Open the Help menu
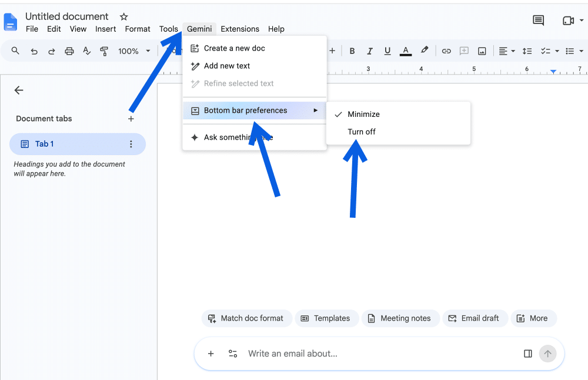 (276, 29)
